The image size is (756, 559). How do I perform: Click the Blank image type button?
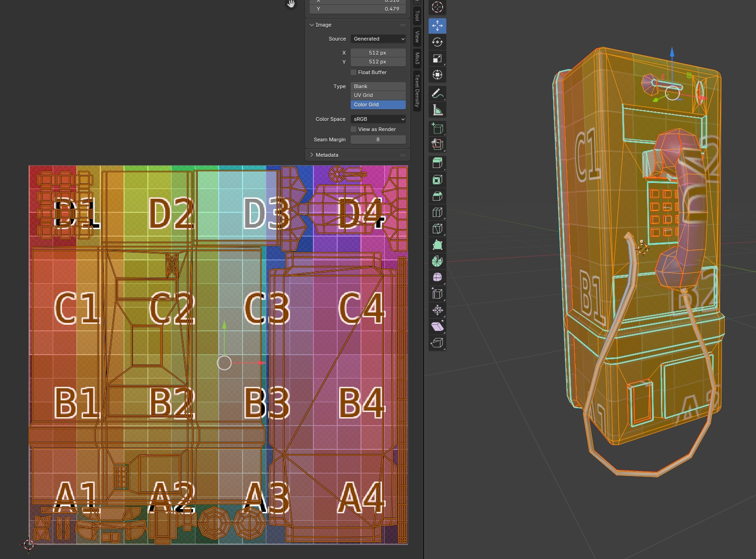point(378,86)
